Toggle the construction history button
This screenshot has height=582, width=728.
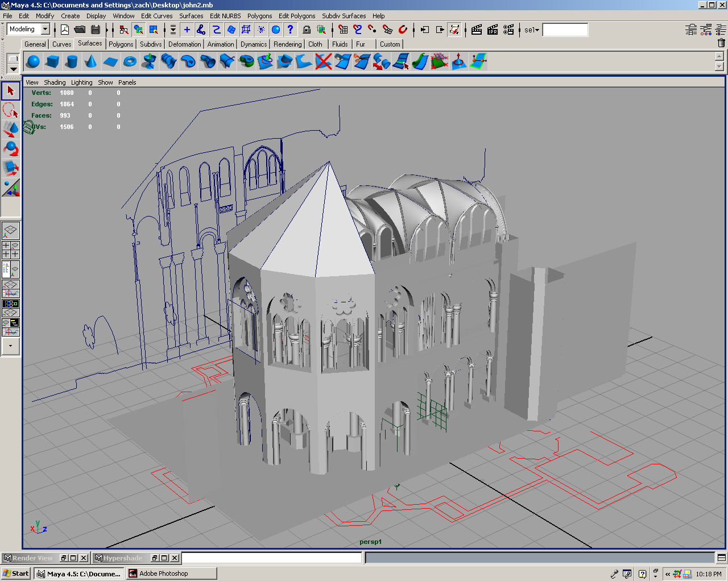454,30
